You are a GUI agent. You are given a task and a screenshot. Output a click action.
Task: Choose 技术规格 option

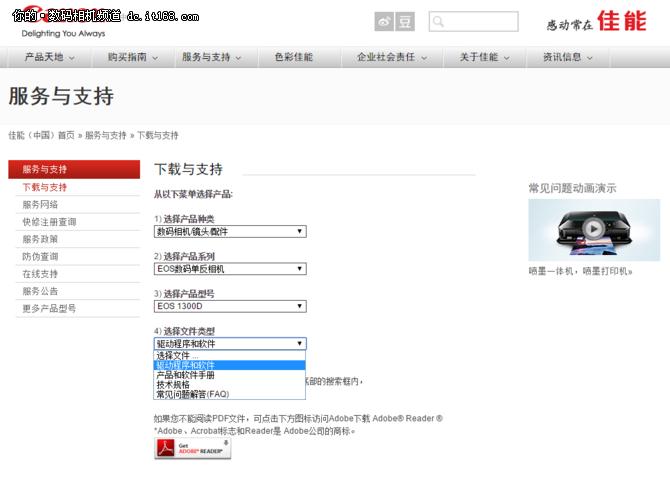pyautogui.click(x=229, y=385)
